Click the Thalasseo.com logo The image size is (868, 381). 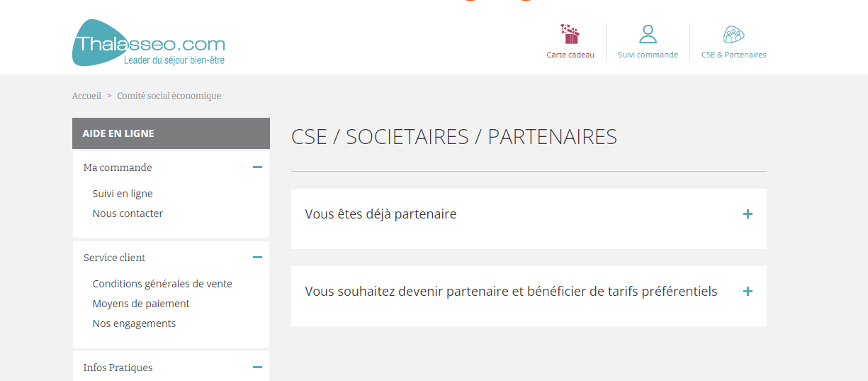[149, 43]
